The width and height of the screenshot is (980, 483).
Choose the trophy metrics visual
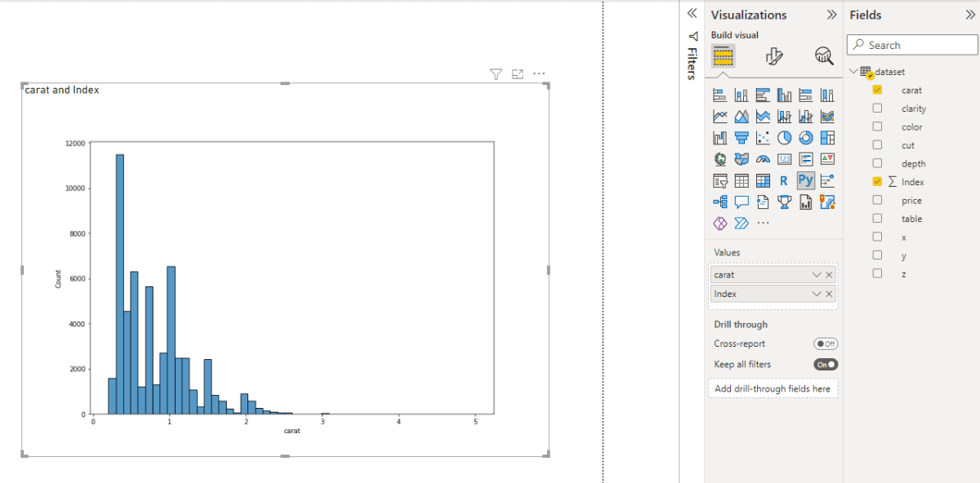pyautogui.click(x=784, y=202)
